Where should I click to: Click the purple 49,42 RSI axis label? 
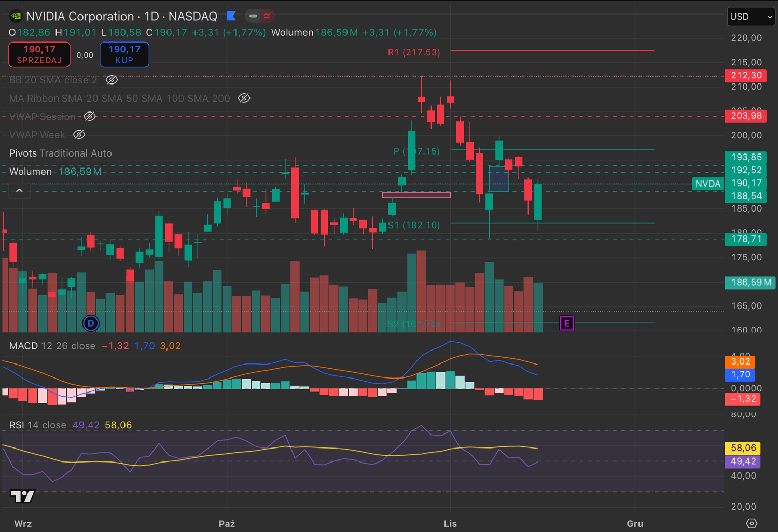click(743, 461)
